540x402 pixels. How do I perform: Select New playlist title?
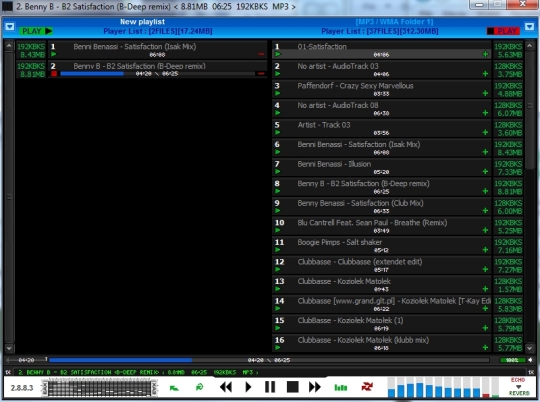142,22
